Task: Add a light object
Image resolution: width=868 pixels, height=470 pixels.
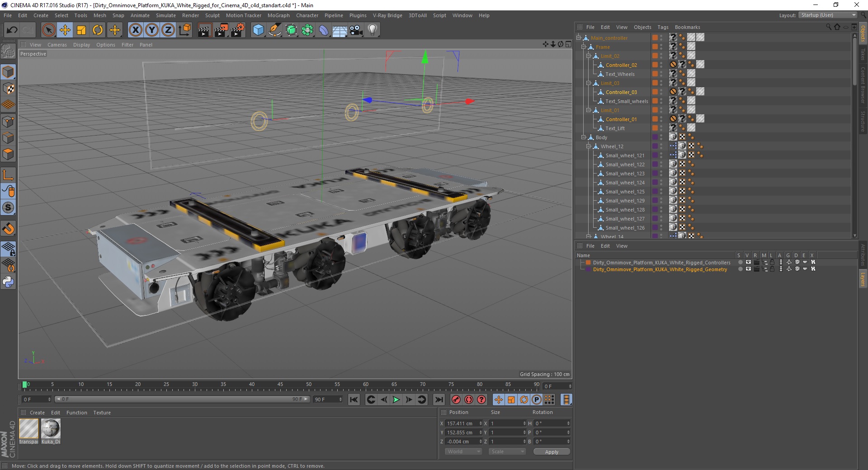Action: coord(373,30)
